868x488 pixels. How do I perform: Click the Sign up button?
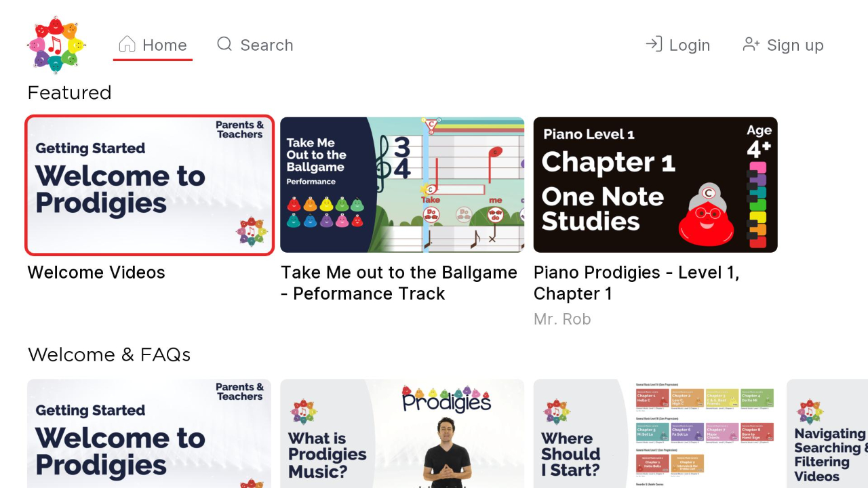pyautogui.click(x=795, y=45)
